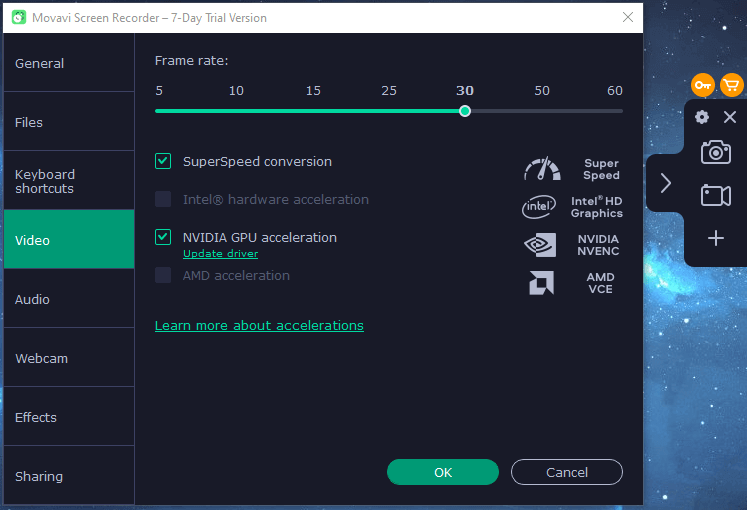
Task: Open the orange shopping cart icon
Action: click(x=732, y=85)
